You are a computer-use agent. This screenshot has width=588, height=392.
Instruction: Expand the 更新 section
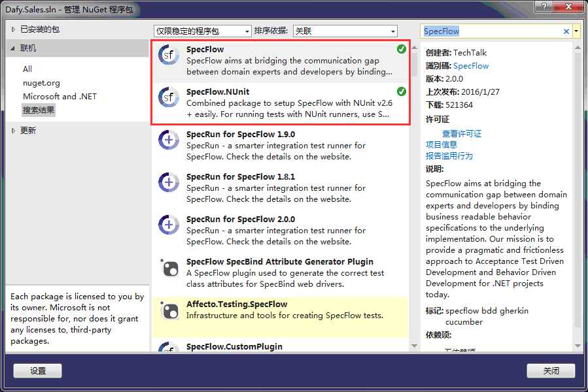pos(14,131)
